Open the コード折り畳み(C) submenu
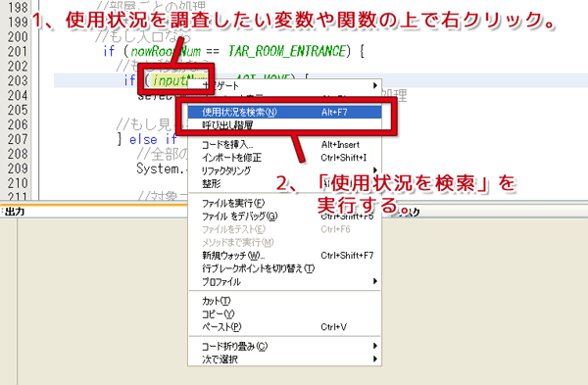Viewport: 588px width, 385px height. [284, 346]
